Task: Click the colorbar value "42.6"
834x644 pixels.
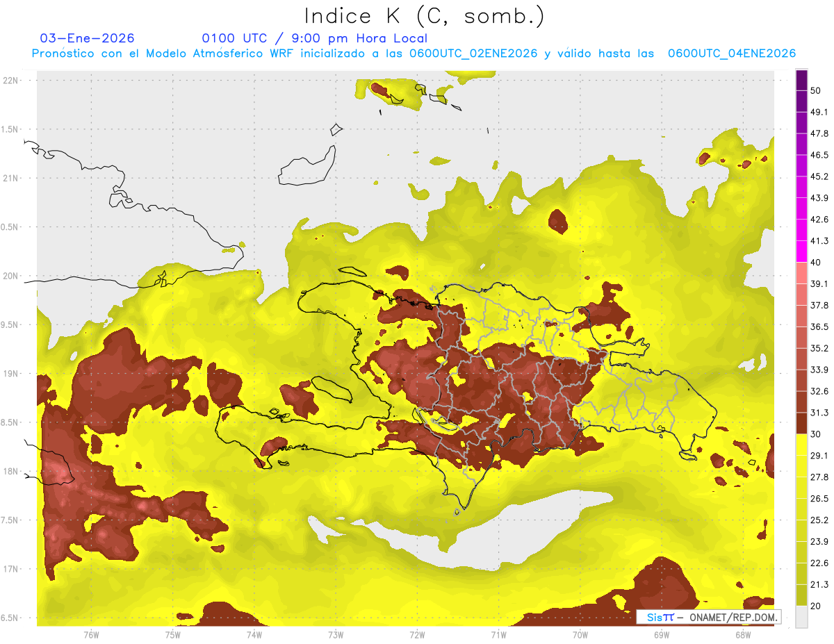Action: (819, 220)
